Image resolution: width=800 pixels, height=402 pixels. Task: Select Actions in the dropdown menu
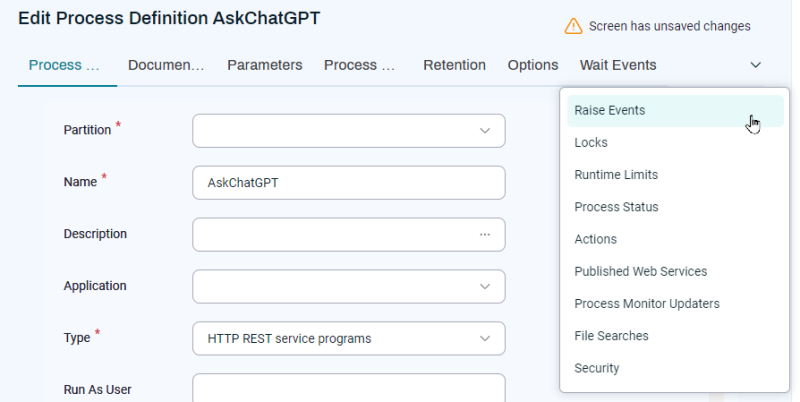pos(595,239)
